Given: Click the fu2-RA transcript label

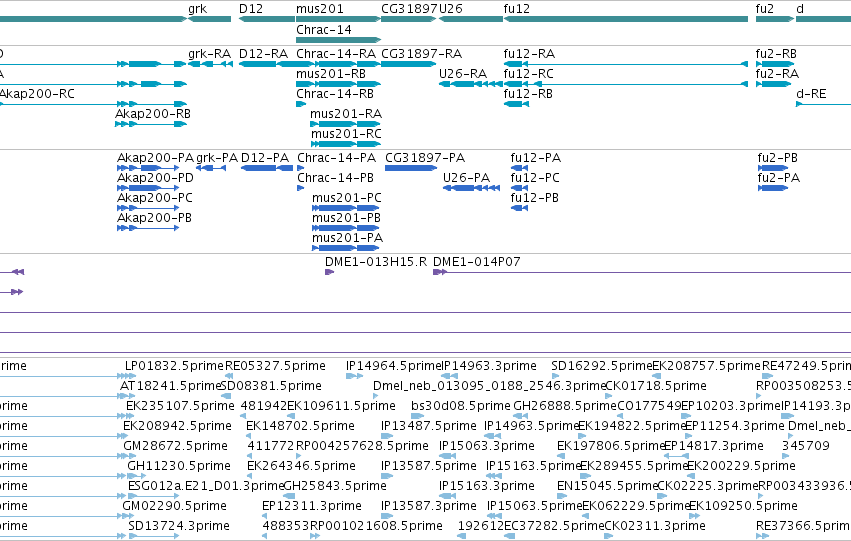Looking at the screenshot, I should (777, 74).
